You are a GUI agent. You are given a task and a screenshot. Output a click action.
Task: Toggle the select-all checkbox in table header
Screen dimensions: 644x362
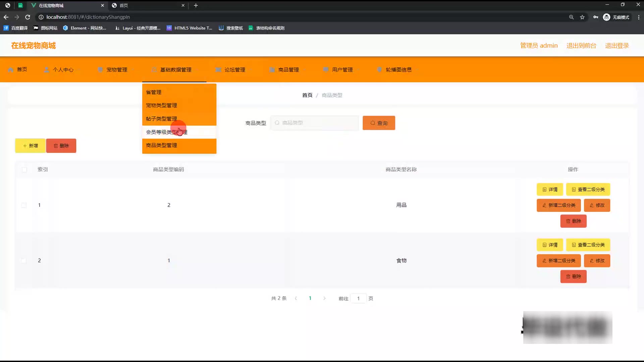coord(24,170)
